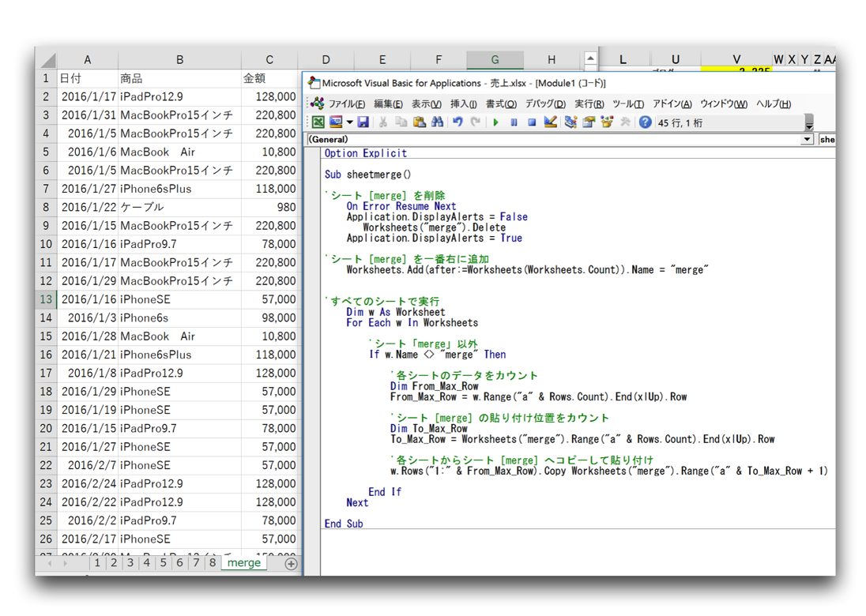Click the View Microsoft Excel toolbar icon
Image resolution: width=866 pixels, height=616 pixels.
coord(318,122)
